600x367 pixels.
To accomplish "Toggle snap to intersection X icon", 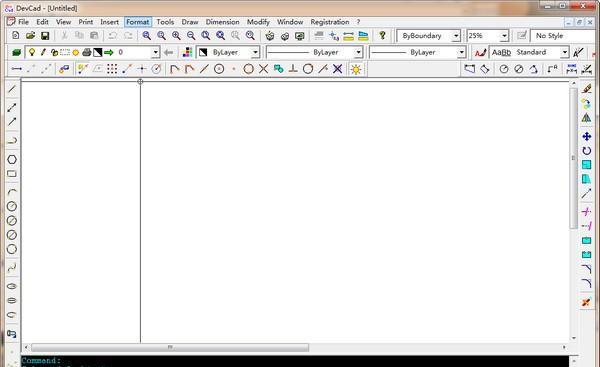I will tap(263, 69).
